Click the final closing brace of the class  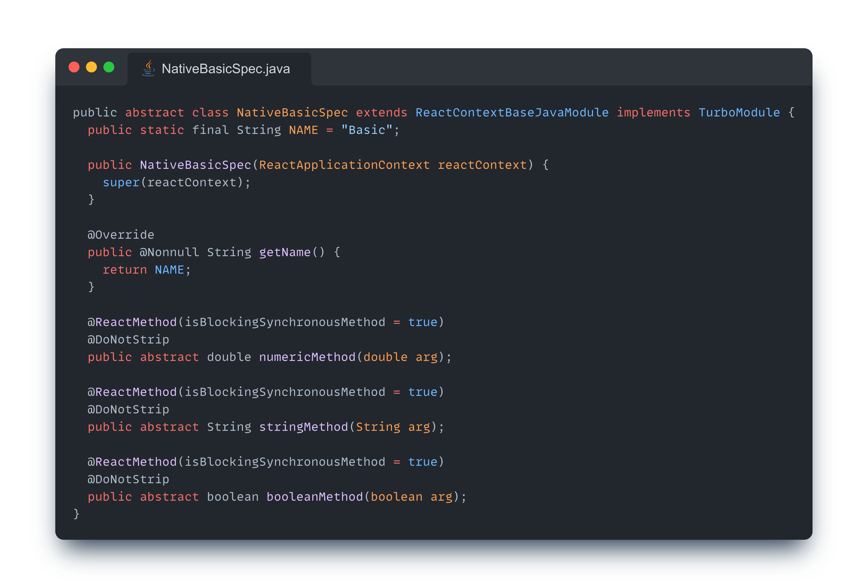(76, 514)
